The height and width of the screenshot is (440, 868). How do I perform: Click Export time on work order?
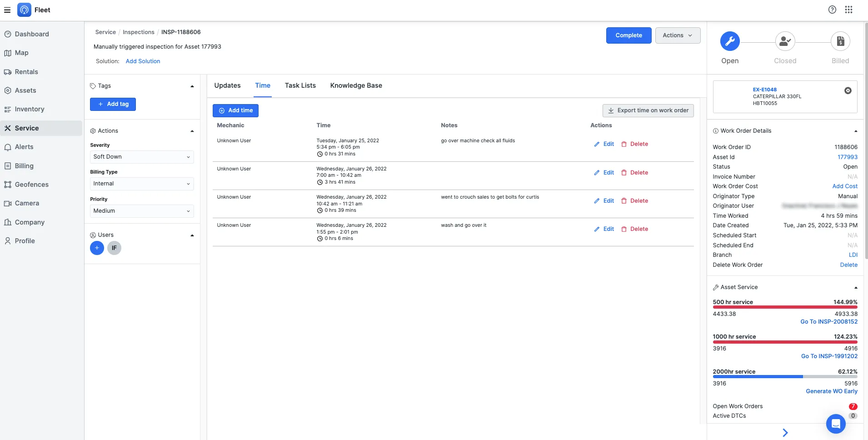(x=648, y=110)
